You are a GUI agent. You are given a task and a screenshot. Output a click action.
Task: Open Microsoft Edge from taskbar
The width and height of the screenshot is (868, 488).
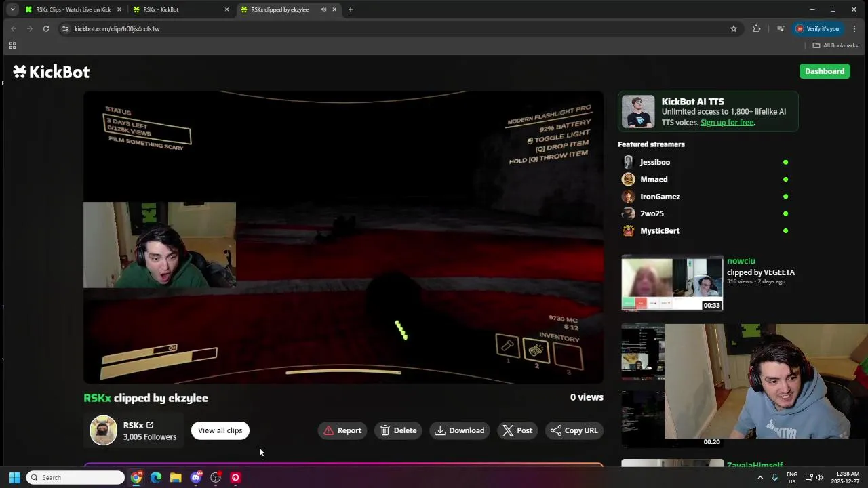[x=156, y=478]
